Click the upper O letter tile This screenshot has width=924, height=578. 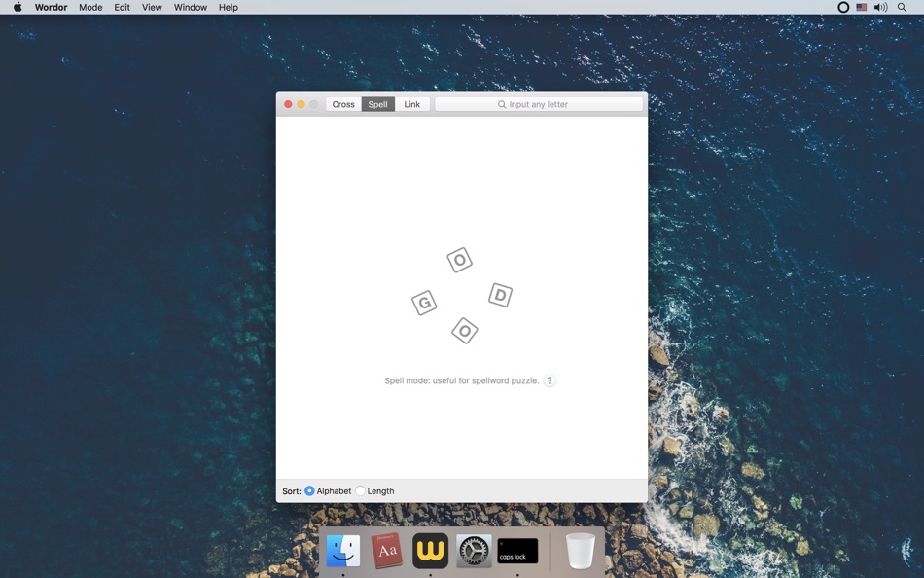click(459, 259)
